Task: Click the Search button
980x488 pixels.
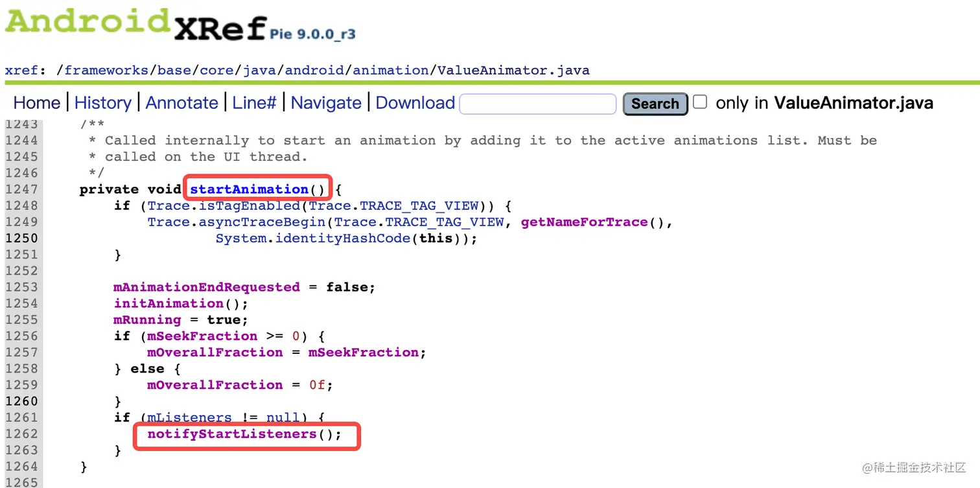Action: (655, 104)
